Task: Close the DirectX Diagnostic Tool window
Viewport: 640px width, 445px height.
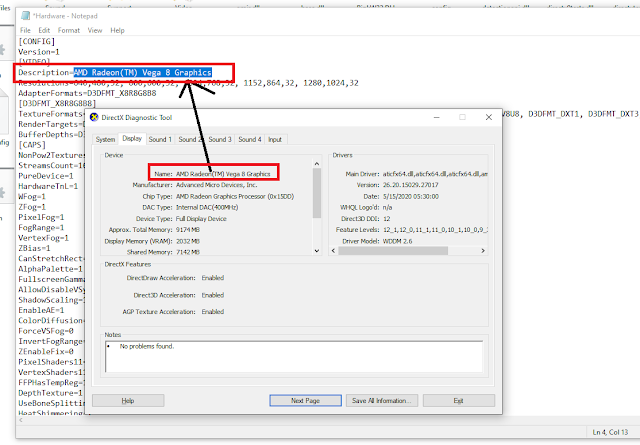Action: 489,117
